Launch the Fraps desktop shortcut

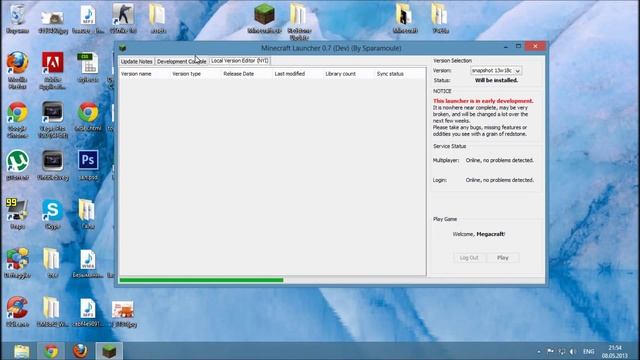click(17, 214)
